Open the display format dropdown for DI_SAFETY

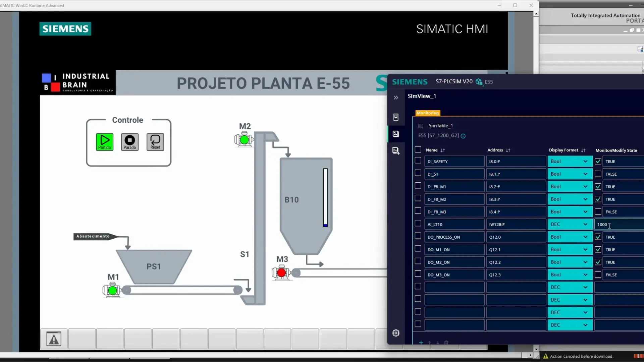coord(570,162)
